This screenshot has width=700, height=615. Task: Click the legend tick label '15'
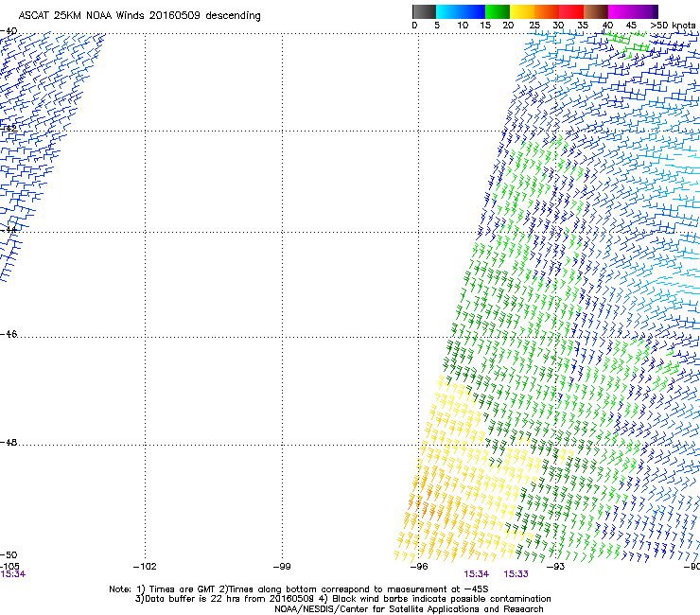(485, 26)
